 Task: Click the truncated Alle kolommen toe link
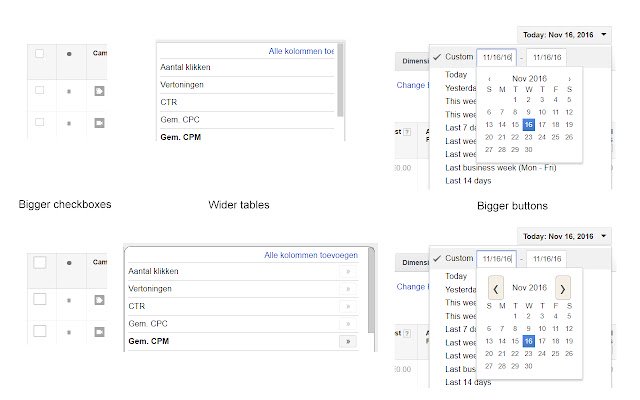[x=301, y=51]
